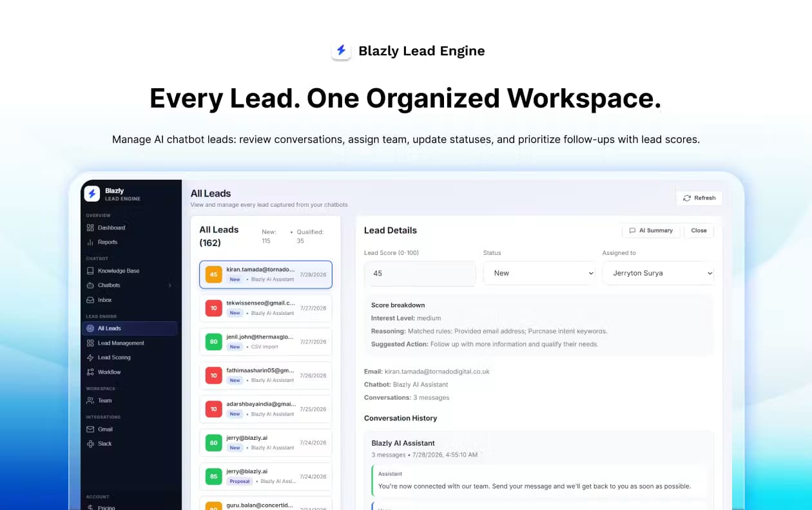
Task: Select the kiran.tamada@tornado lead card
Action: (x=266, y=274)
